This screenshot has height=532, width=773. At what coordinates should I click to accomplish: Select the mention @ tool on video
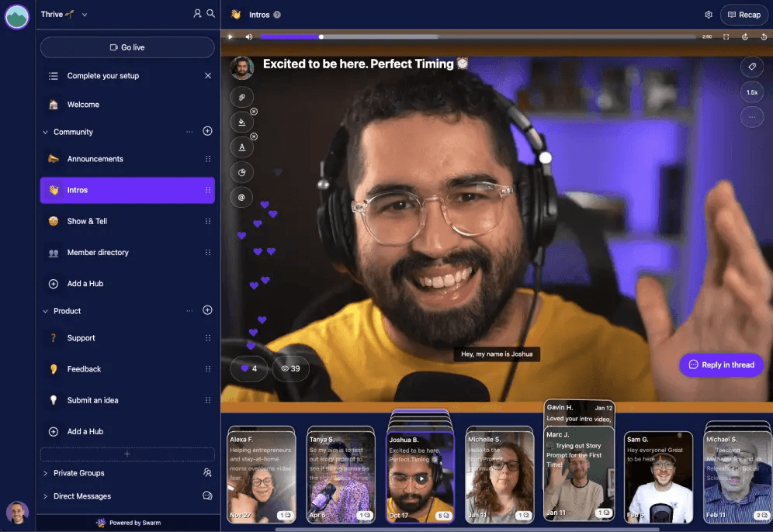[x=241, y=198]
